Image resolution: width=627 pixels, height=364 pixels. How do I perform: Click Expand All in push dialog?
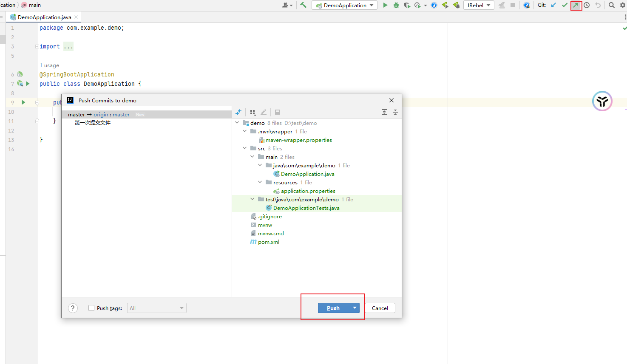[x=384, y=112]
